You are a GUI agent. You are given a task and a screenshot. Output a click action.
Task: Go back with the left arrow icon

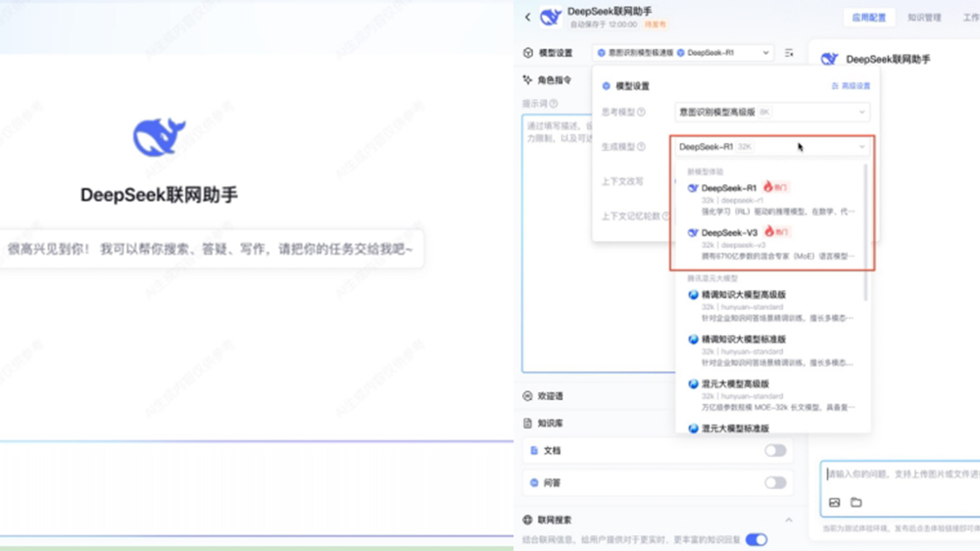527,18
